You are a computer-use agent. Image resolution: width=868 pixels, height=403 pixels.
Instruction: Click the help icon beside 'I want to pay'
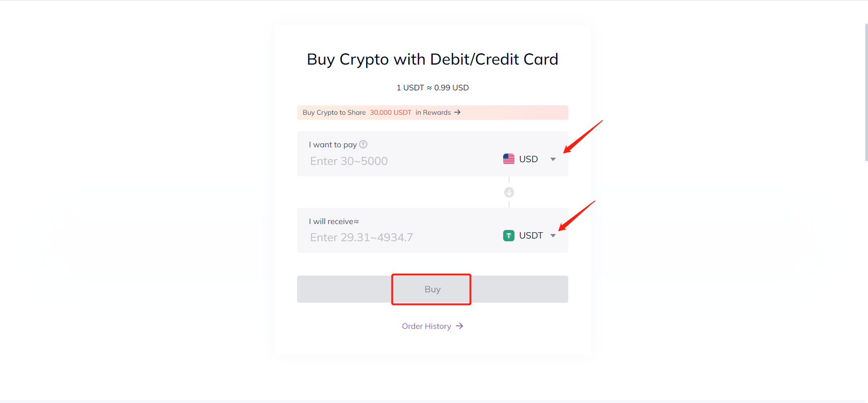(x=363, y=145)
